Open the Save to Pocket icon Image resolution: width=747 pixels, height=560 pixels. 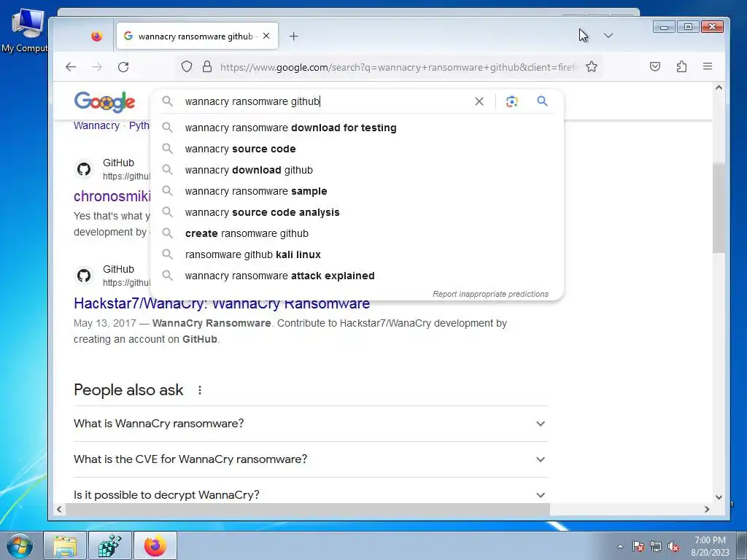(x=655, y=66)
